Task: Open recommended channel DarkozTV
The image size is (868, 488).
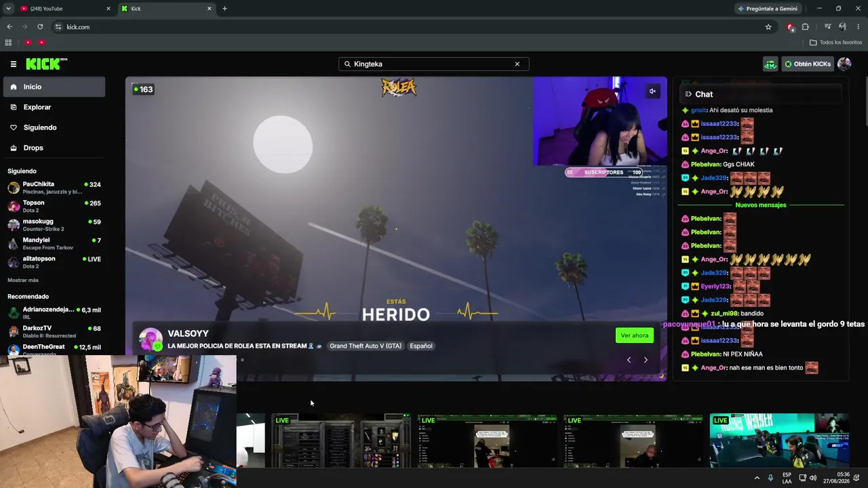Action: (54, 331)
